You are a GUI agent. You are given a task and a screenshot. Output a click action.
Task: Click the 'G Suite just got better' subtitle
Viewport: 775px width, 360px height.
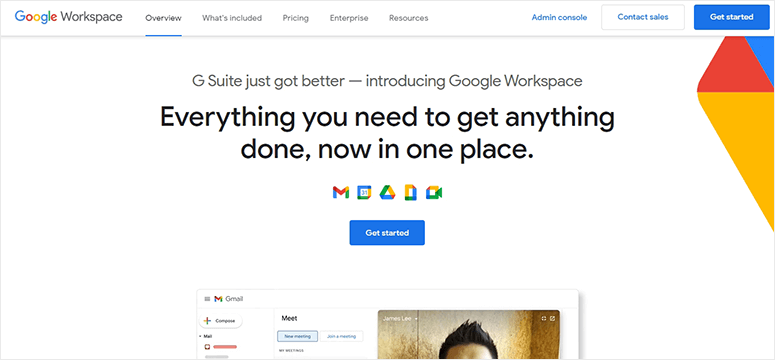tap(387, 81)
